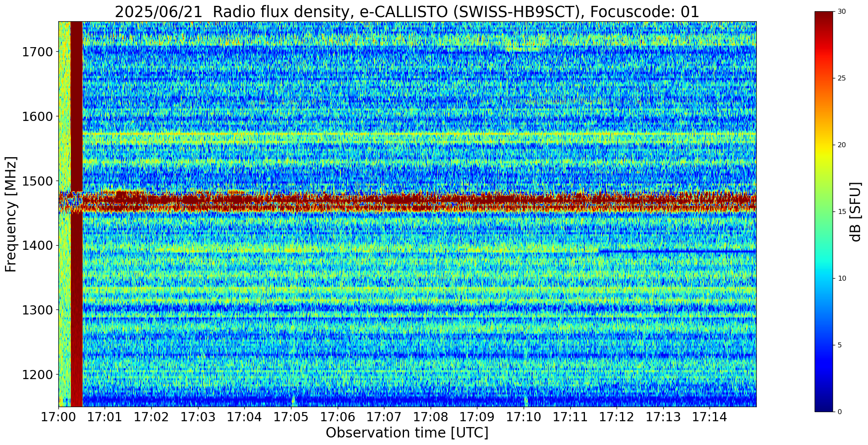
Task: Click the "dB [SFU]" colorbar label
Action: (855, 212)
